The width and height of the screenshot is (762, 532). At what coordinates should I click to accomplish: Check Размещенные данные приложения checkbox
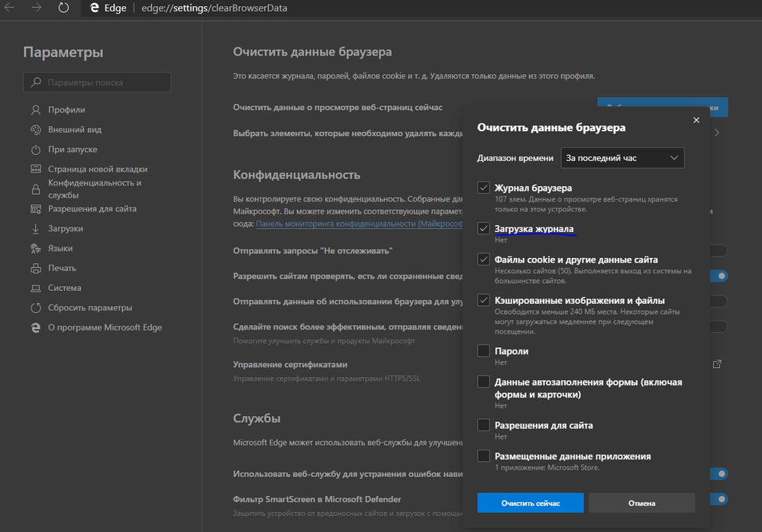pos(483,456)
